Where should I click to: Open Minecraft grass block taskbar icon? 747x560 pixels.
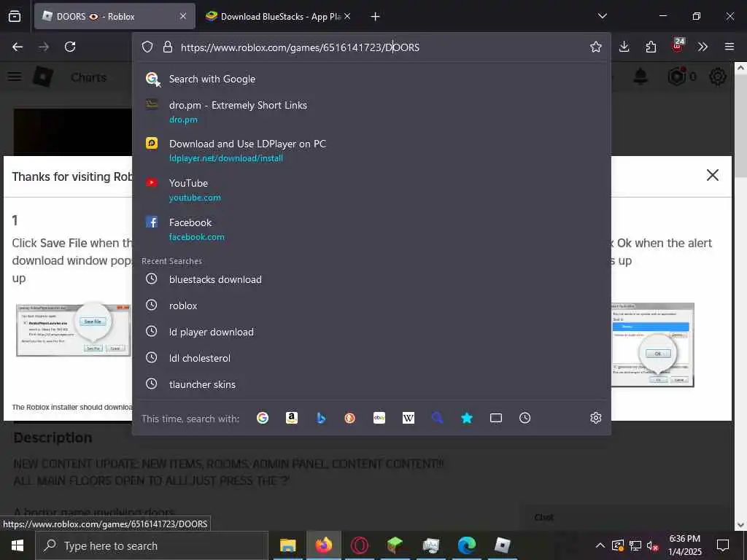click(395, 545)
